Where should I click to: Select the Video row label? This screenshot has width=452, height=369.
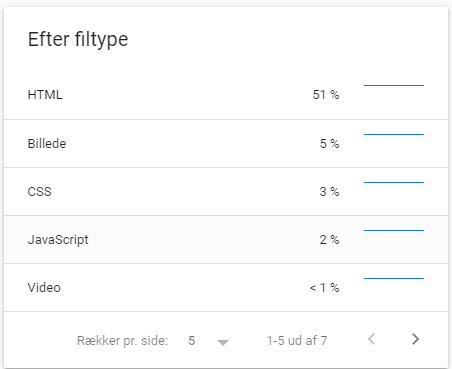click(x=44, y=288)
